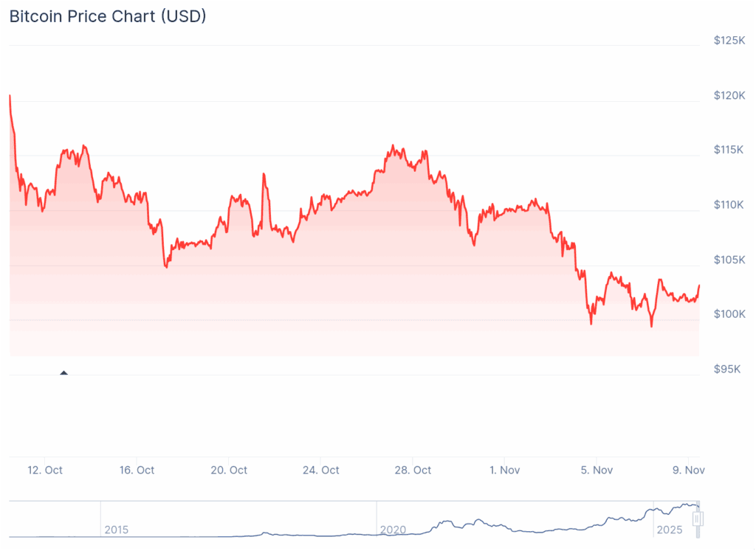Screen dimensions: 756x551
Task: Click the Bitcoin Price Chart (USD) title
Action: pos(108,16)
